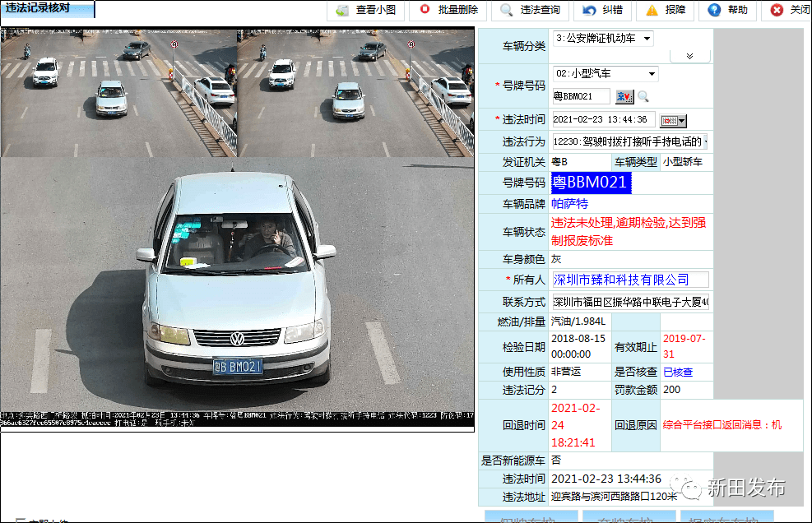Click the 查看小图 toolbar button
Screen dimensions: 812x523
(x=365, y=11)
